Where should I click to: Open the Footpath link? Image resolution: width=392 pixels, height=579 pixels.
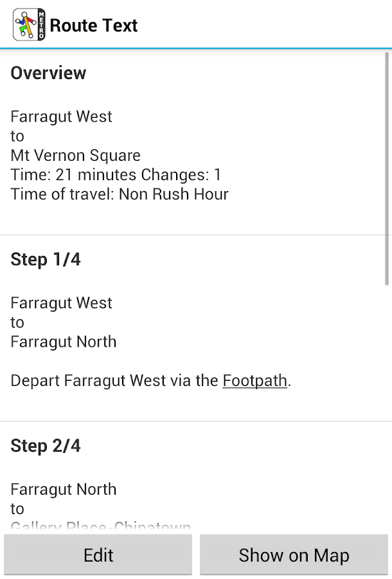click(254, 381)
